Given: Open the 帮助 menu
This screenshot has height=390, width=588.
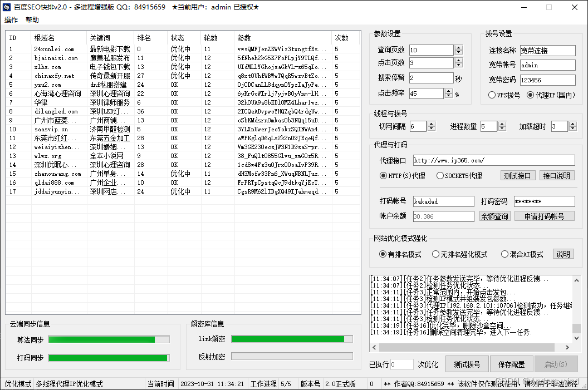Looking at the screenshot, I should [x=32, y=20].
